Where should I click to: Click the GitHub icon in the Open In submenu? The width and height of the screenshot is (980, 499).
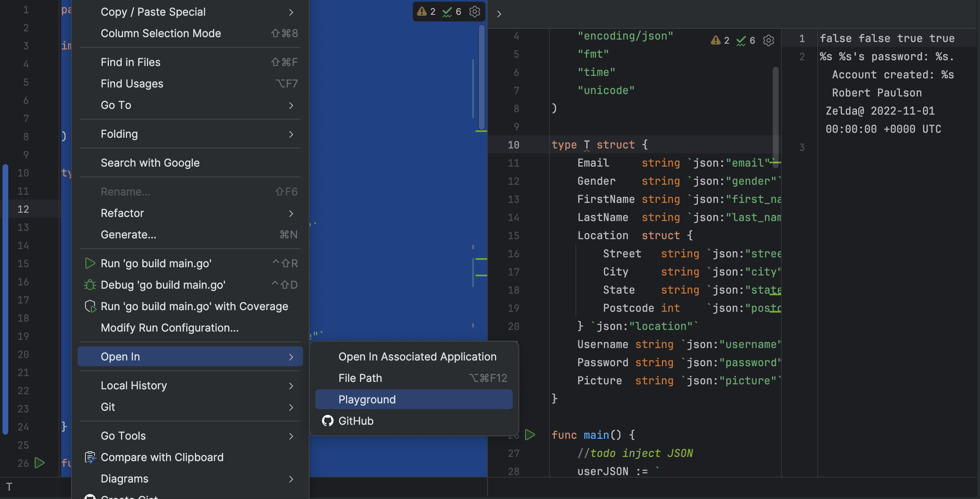(327, 421)
